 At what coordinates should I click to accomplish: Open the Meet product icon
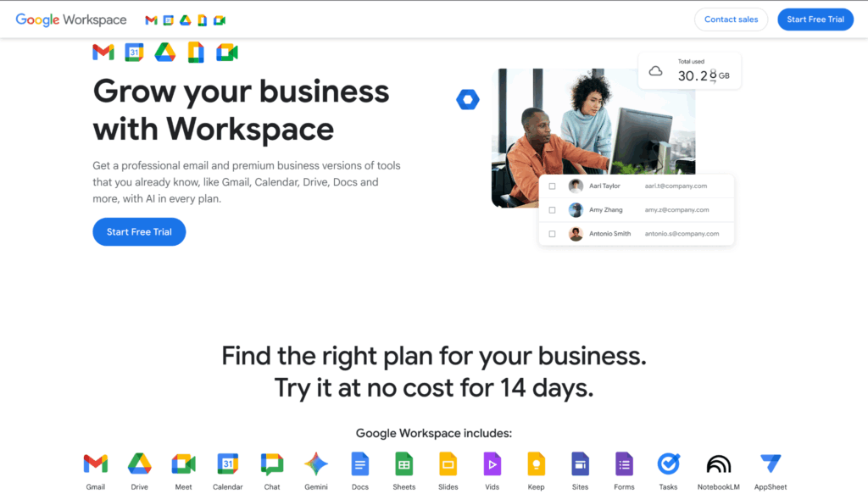pyautogui.click(x=183, y=463)
